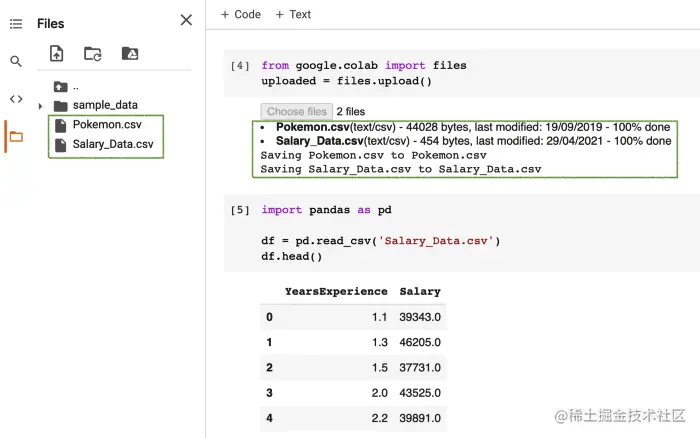The image size is (700, 438).
Task: Open the search sidebar icon
Action: coord(15,61)
